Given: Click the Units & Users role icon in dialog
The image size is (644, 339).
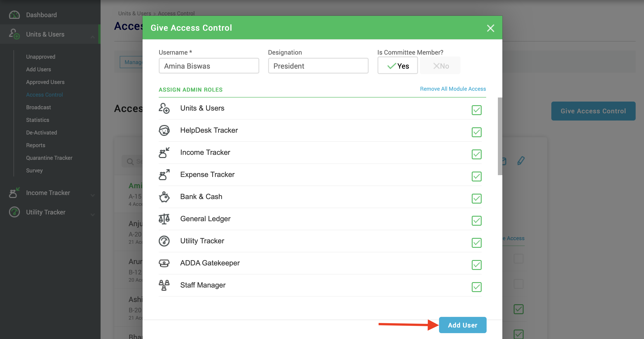Looking at the screenshot, I should (164, 108).
